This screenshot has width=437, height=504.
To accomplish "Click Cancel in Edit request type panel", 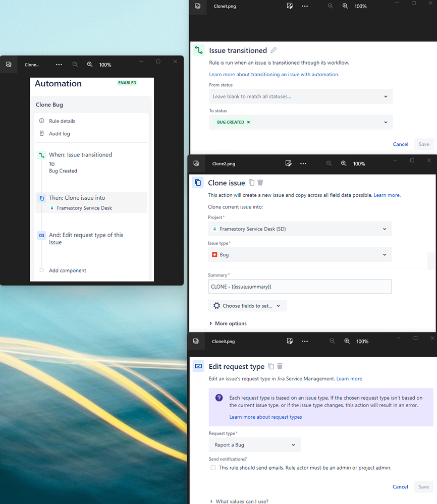I will coord(400,487).
